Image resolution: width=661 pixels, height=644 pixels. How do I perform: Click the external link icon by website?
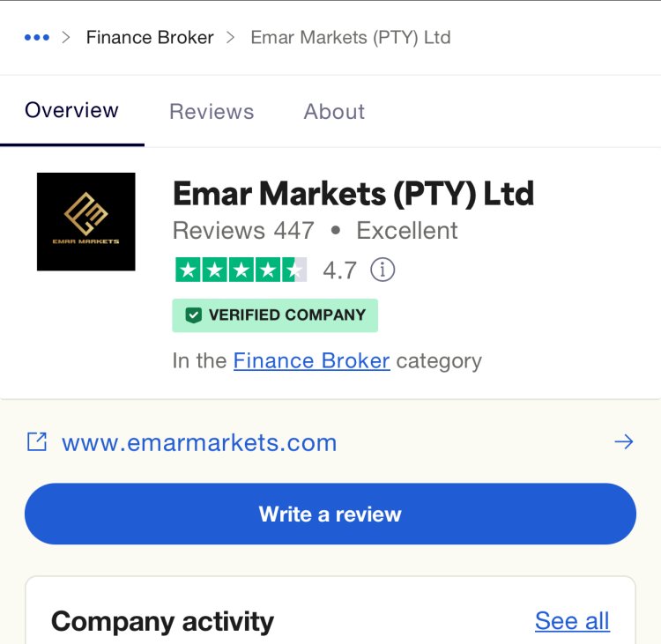coord(37,442)
